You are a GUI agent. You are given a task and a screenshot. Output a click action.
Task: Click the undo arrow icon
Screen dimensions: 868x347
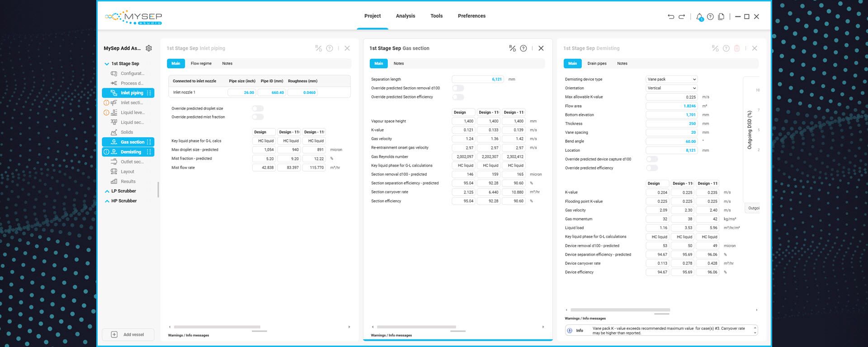671,17
